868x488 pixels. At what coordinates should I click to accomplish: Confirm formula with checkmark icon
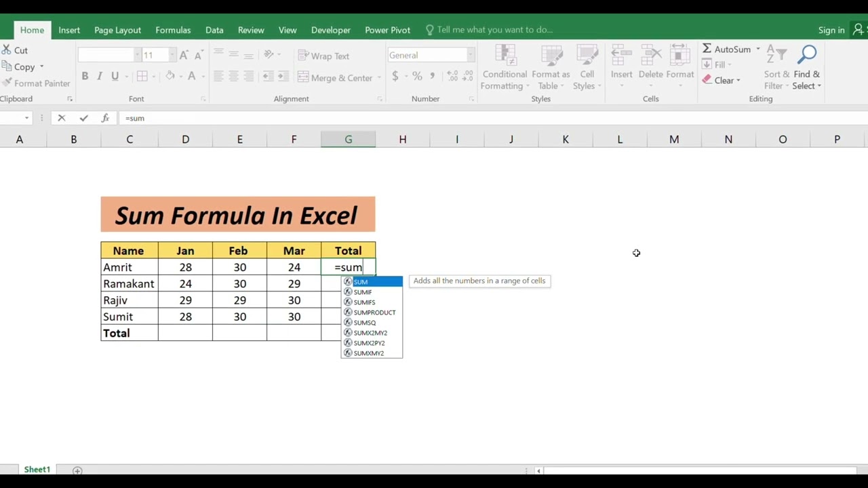[x=83, y=118]
